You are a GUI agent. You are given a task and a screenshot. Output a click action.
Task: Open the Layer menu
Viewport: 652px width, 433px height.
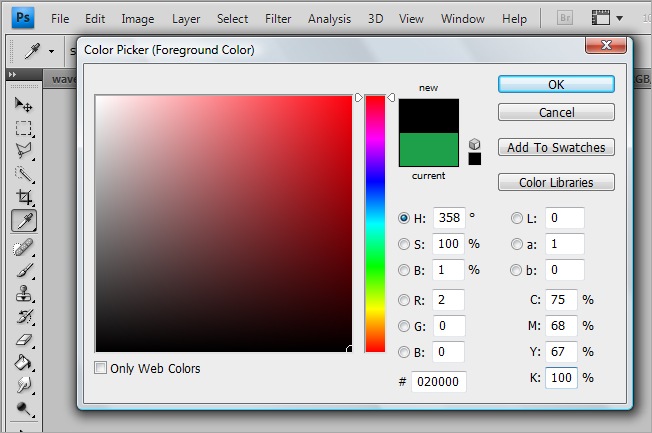click(x=186, y=19)
